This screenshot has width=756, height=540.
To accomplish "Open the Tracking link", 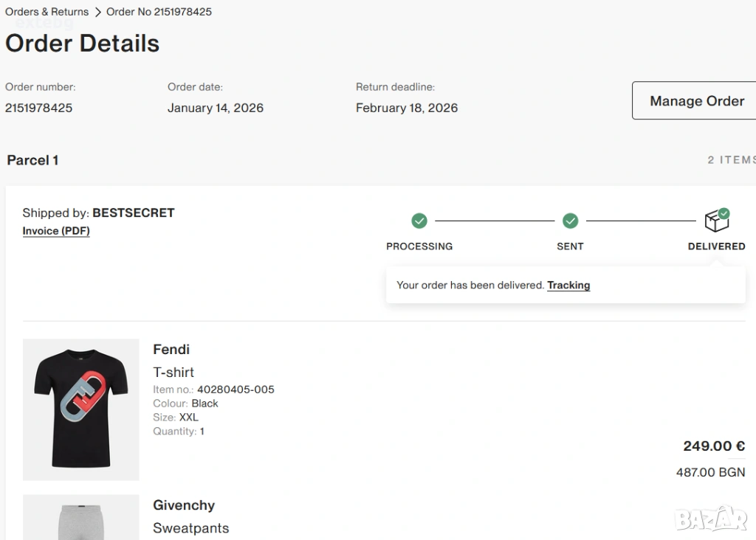I will 568,285.
